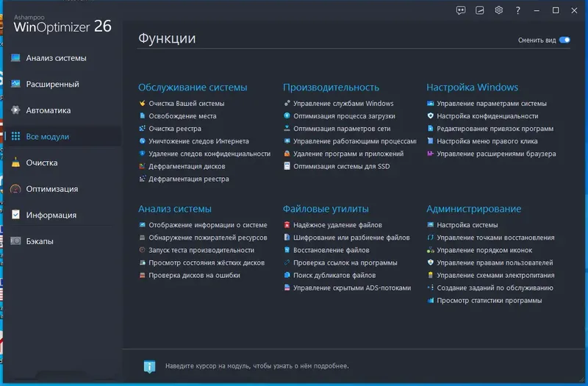Open 'Управление скрытыми ADS-потоками'
This screenshot has width=588, height=386.
pyautogui.click(x=352, y=287)
